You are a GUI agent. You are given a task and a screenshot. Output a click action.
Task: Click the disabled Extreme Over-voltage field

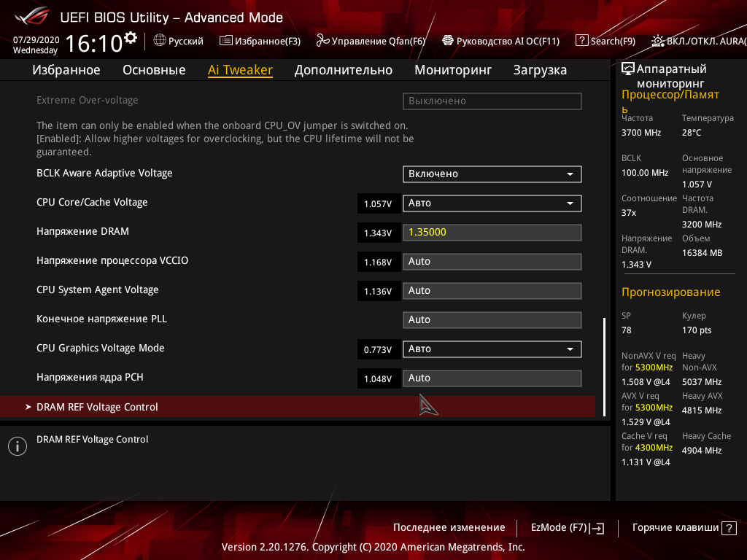tap(492, 101)
